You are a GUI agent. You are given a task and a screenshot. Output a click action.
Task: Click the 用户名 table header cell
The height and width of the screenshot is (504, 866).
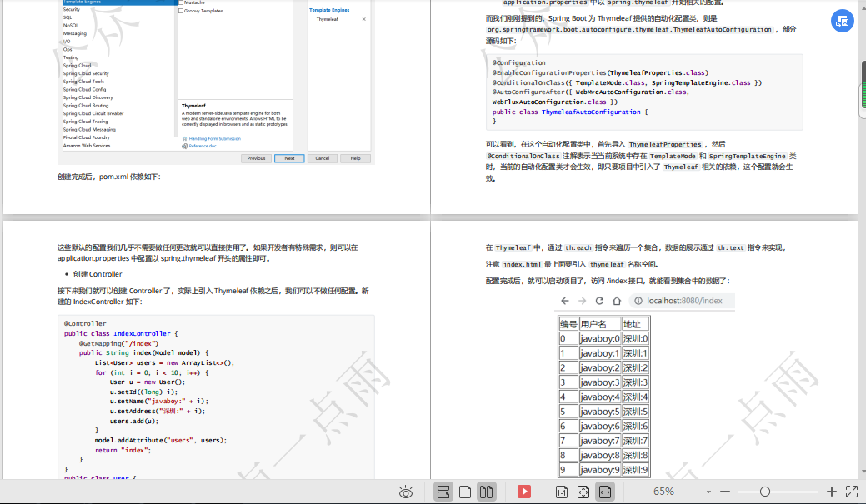point(600,324)
